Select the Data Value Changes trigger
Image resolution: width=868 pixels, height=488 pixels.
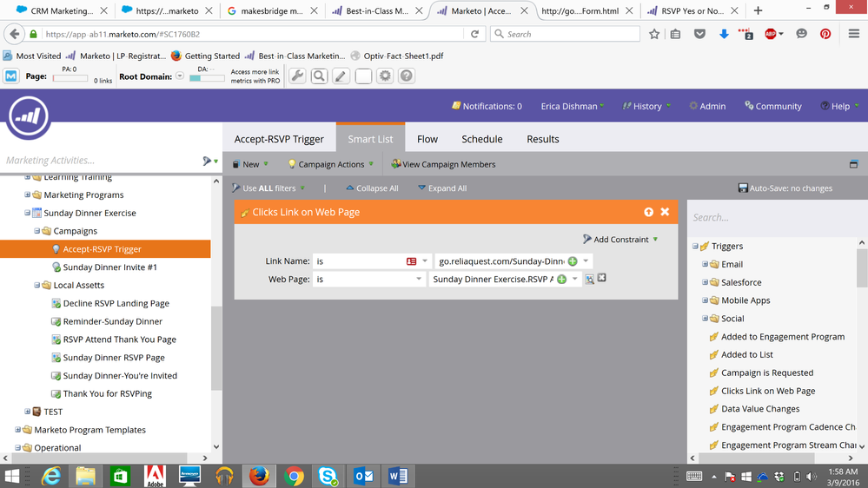(760, 409)
